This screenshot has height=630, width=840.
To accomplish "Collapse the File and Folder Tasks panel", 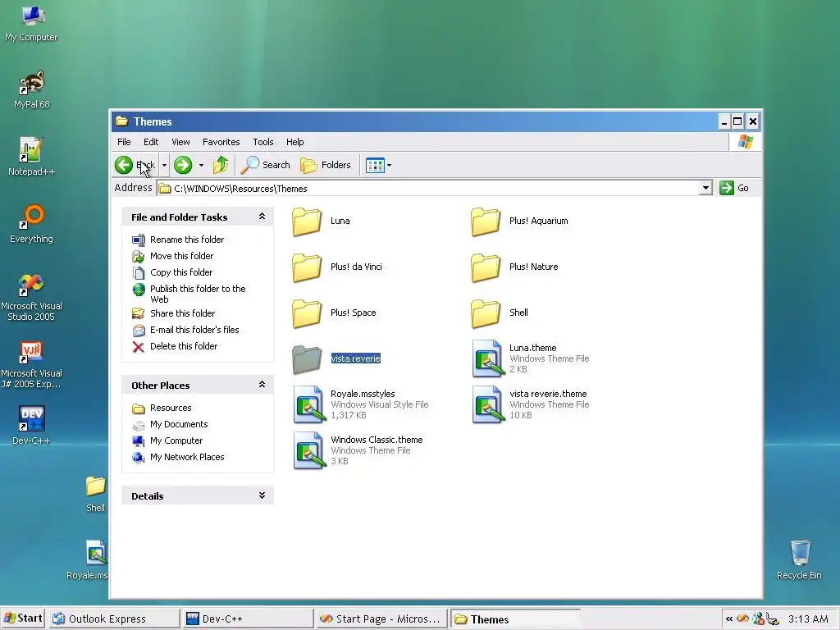I will (262, 217).
